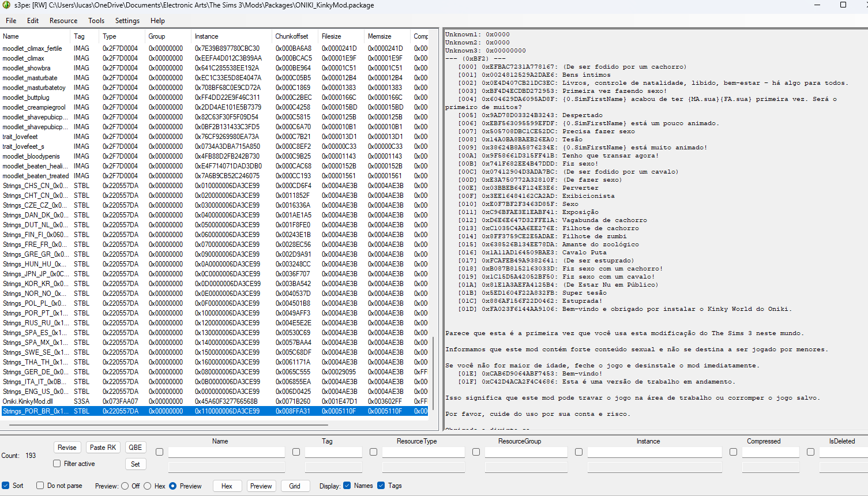Tick the checkbox beside the Name filter field
868x496 pixels.
[x=160, y=452]
